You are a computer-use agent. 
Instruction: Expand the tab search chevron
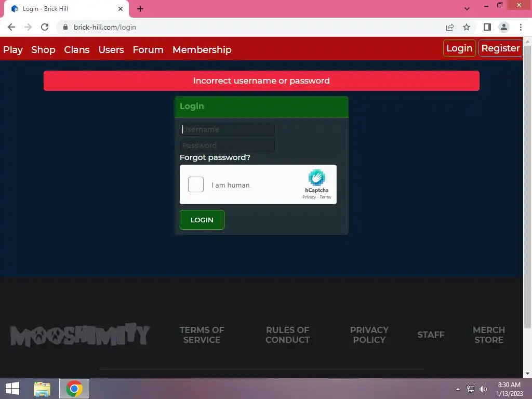click(467, 9)
